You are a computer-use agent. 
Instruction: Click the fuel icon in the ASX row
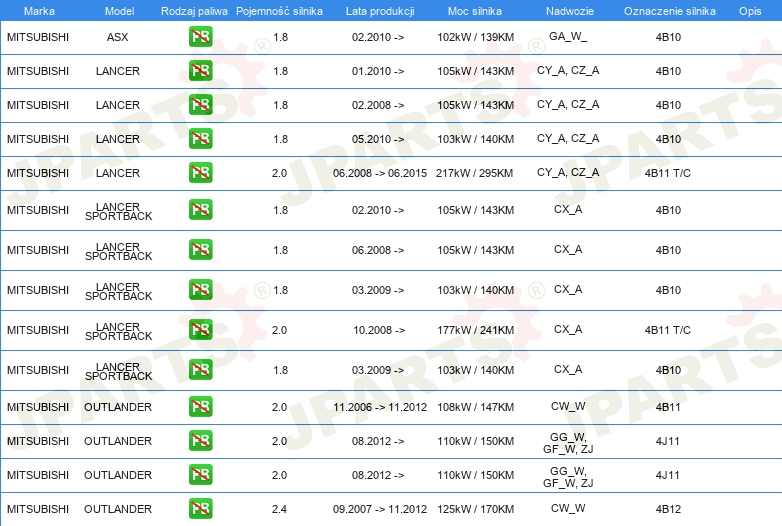200,37
